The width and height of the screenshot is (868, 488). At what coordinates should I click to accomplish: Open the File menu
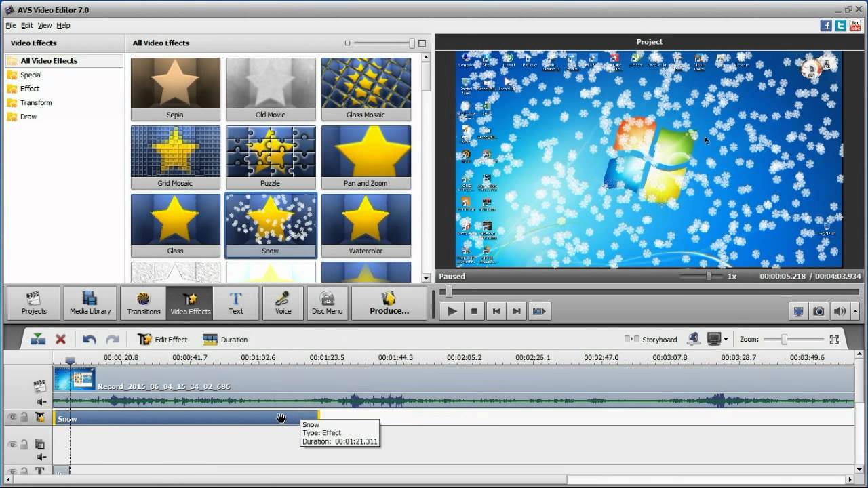11,25
